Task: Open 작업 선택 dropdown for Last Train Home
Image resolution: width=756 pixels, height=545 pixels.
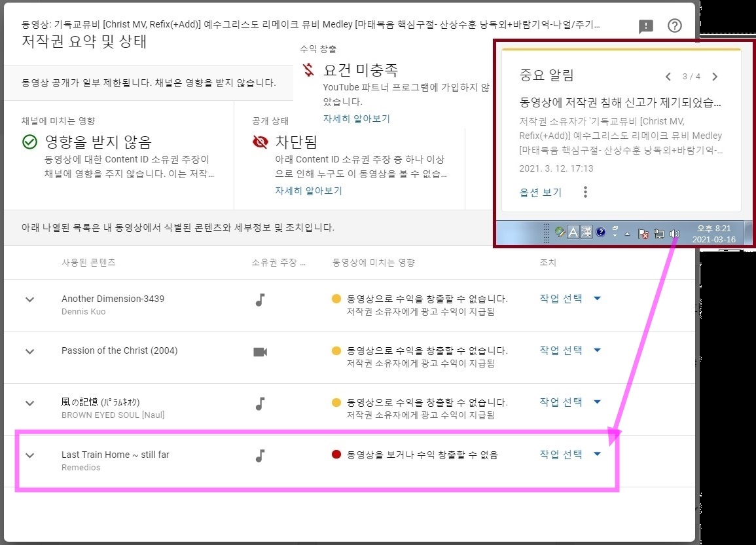Action: pyautogui.click(x=570, y=454)
